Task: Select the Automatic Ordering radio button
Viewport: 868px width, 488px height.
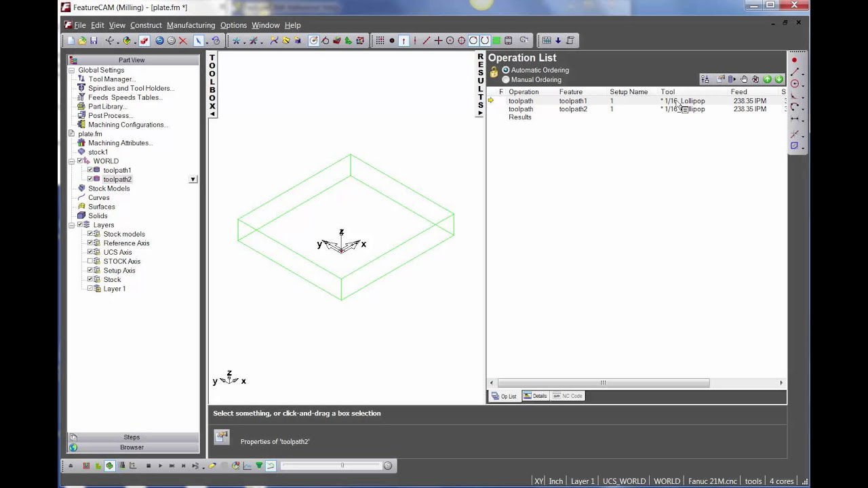Action: pyautogui.click(x=505, y=70)
